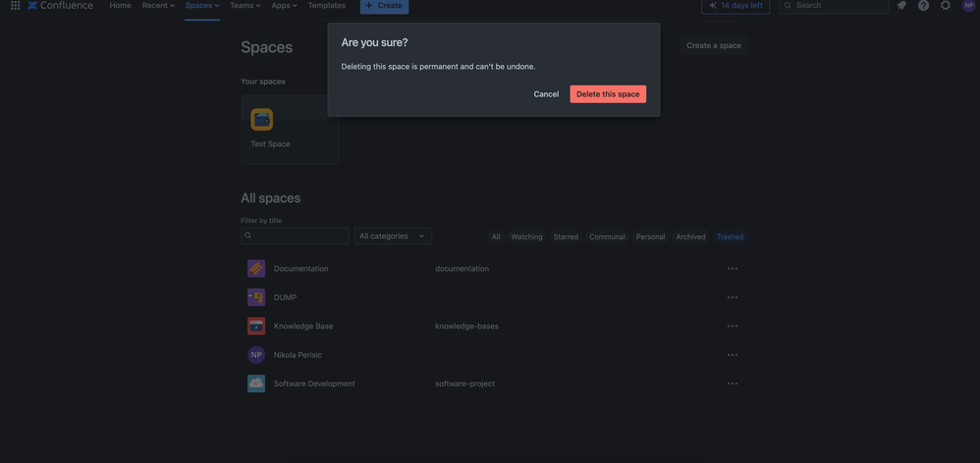
Task: Open the Test Space card
Action: (290, 130)
